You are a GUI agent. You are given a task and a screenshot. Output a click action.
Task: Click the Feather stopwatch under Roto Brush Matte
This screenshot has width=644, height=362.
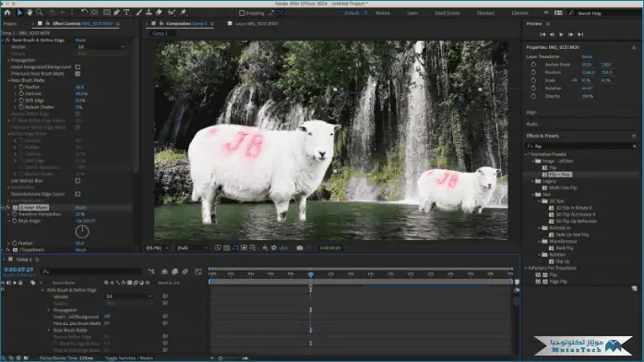coord(21,87)
